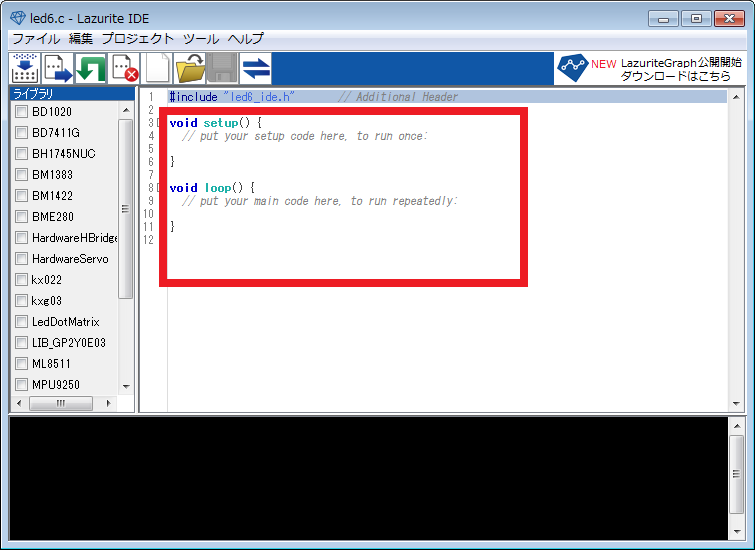Open the ツール menu
This screenshot has width=755, height=550.
(200, 39)
